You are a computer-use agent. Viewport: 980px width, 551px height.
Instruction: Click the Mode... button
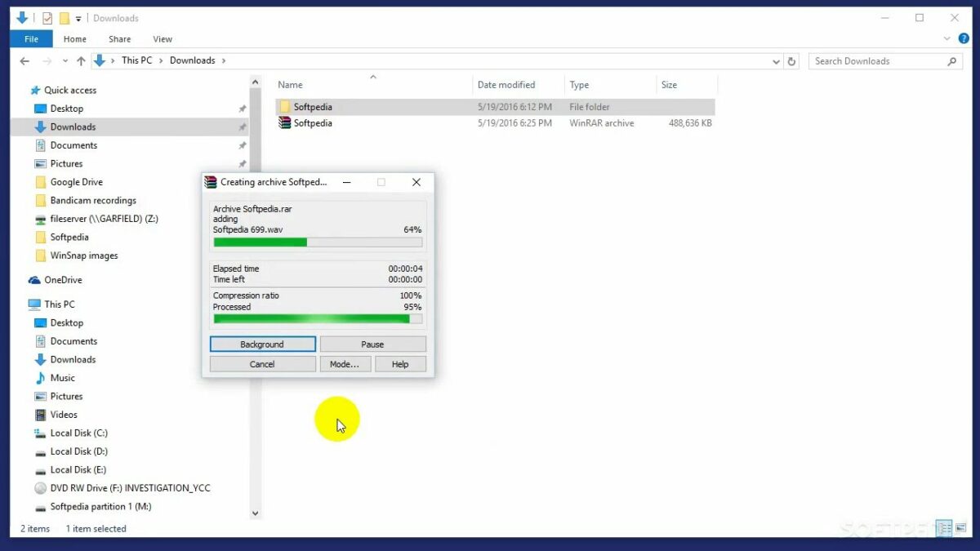click(345, 364)
